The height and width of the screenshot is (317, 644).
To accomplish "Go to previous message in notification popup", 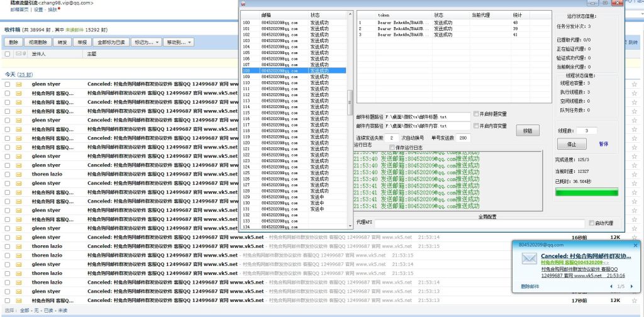I will 612,286.
